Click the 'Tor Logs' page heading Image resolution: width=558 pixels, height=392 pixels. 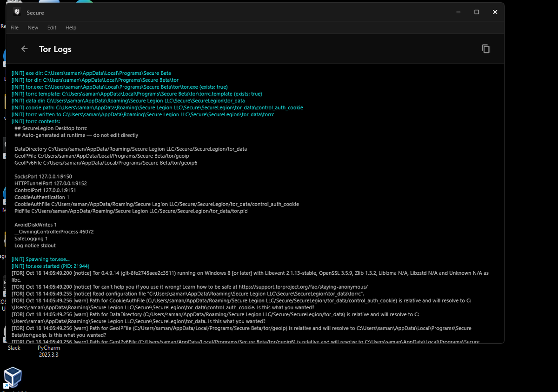tap(55, 49)
